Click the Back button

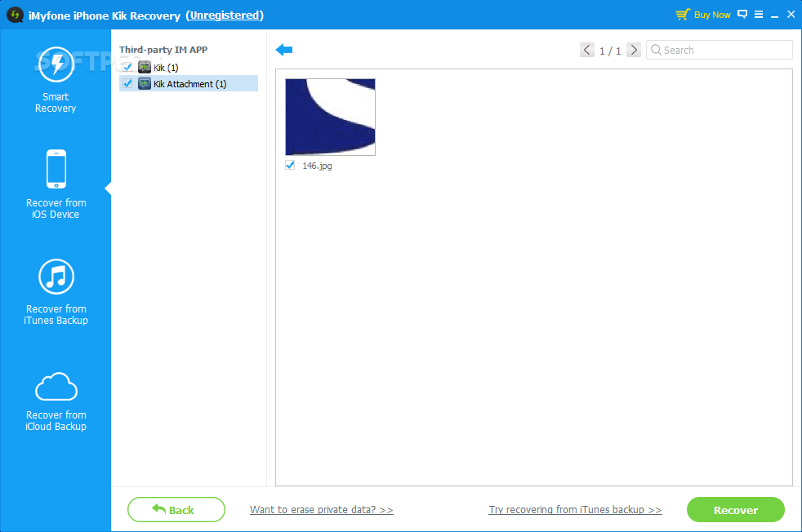(176, 509)
